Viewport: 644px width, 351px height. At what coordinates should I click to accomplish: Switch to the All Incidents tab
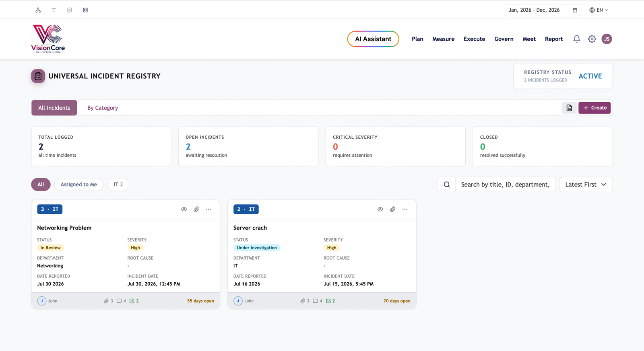tap(54, 108)
